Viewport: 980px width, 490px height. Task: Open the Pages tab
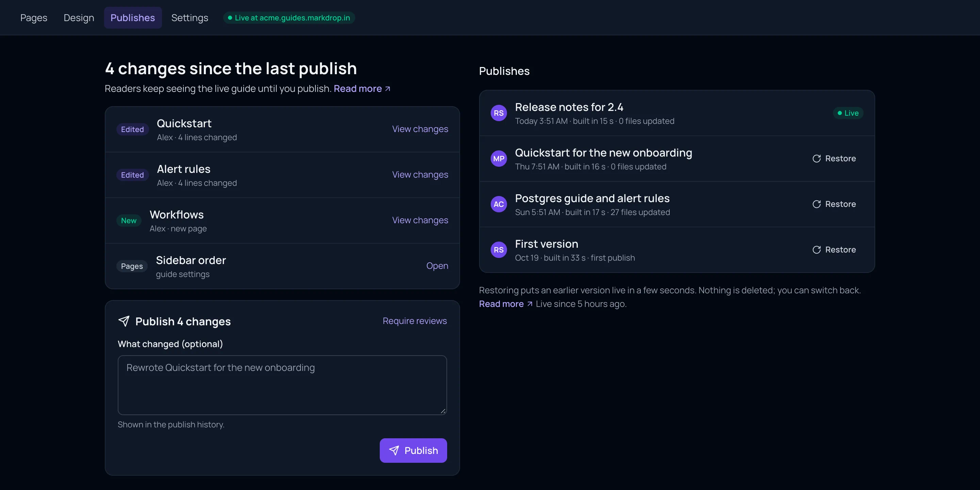(34, 18)
